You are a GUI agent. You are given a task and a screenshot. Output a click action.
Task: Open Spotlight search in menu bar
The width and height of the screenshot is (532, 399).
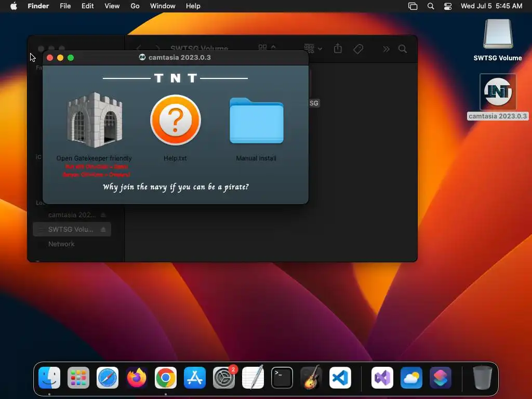431,6
